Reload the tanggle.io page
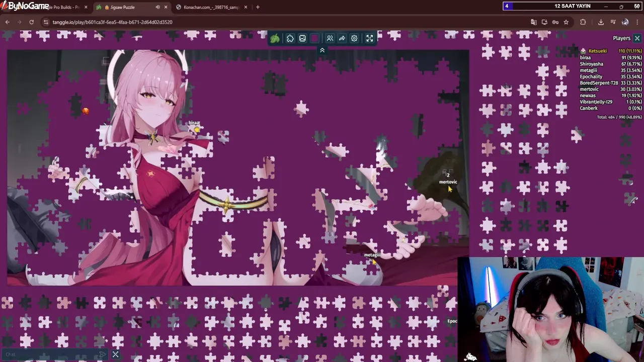The height and width of the screenshot is (362, 644). coord(32,22)
